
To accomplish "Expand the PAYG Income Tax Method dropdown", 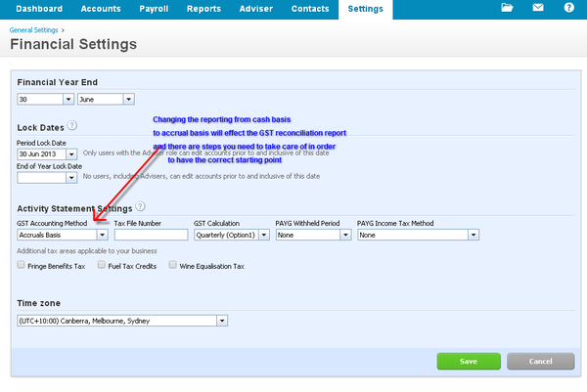I will point(417,235).
